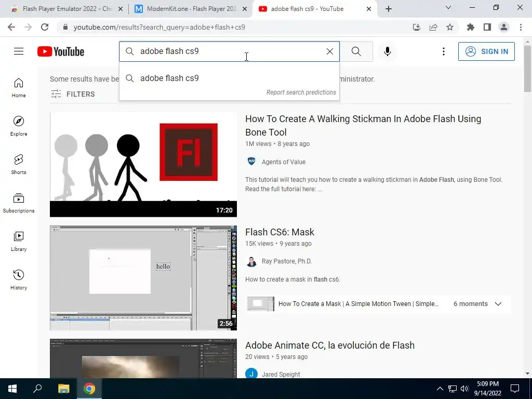Viewport: 532px width, 399px height.
Task: Open volume control in system tray
Action: pos(464,389)
